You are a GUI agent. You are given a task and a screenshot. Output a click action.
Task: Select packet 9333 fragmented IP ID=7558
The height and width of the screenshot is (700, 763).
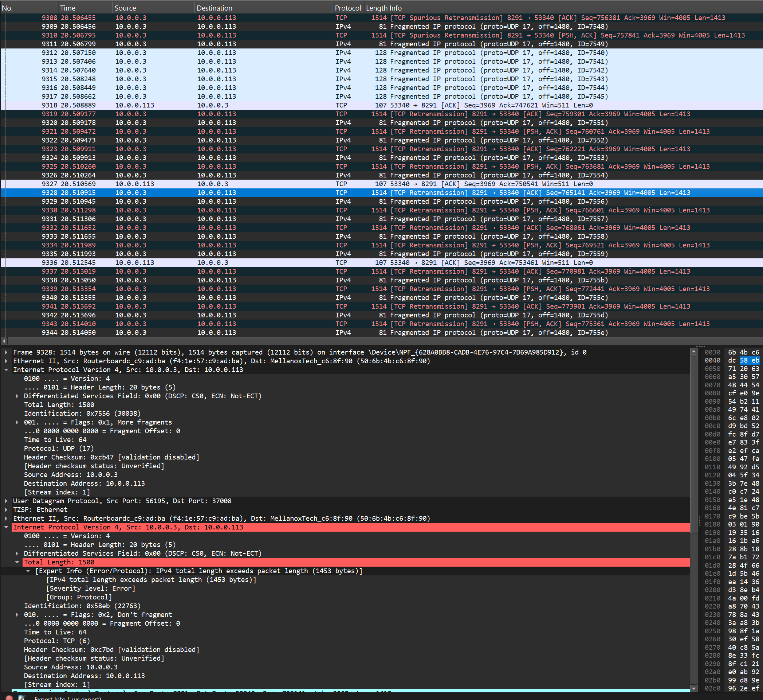point(381,236)
